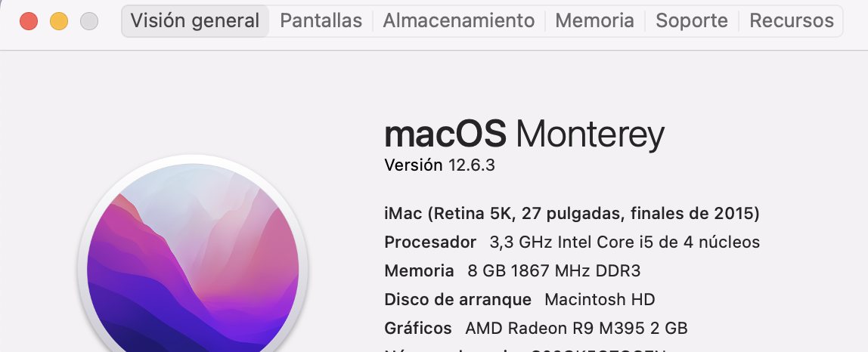Select the Macintosh HD startup disk value
Viewport: 868px width, 352px height.
point(600,299)
